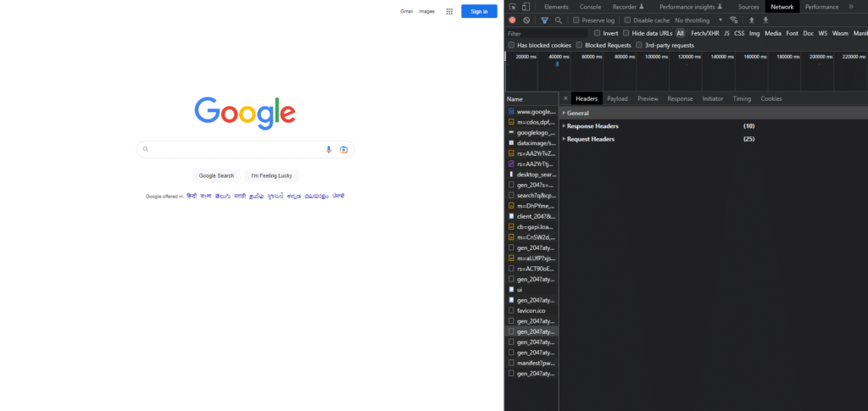868x411 pixels.
Task: Click the 40000 ms overview timeline marker
Action: (559, 57)
